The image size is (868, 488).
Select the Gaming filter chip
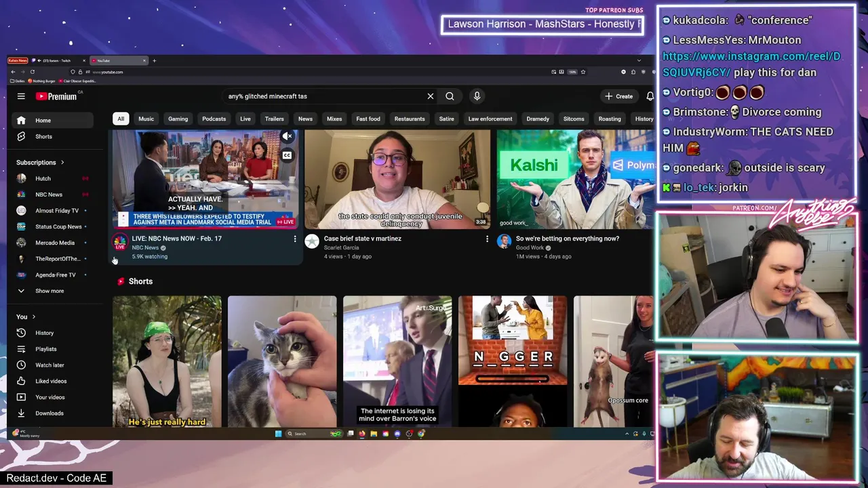[178, 119]
